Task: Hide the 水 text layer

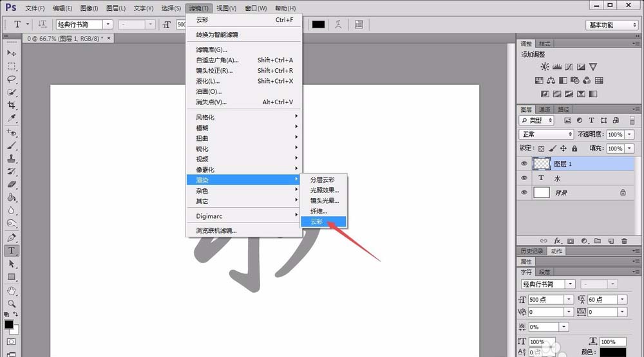Action: pyautogui.click(x=524, y=178)
